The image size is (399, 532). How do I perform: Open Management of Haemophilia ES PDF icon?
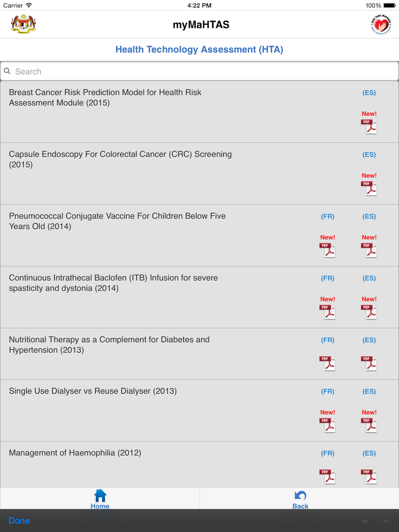point(369,477)
